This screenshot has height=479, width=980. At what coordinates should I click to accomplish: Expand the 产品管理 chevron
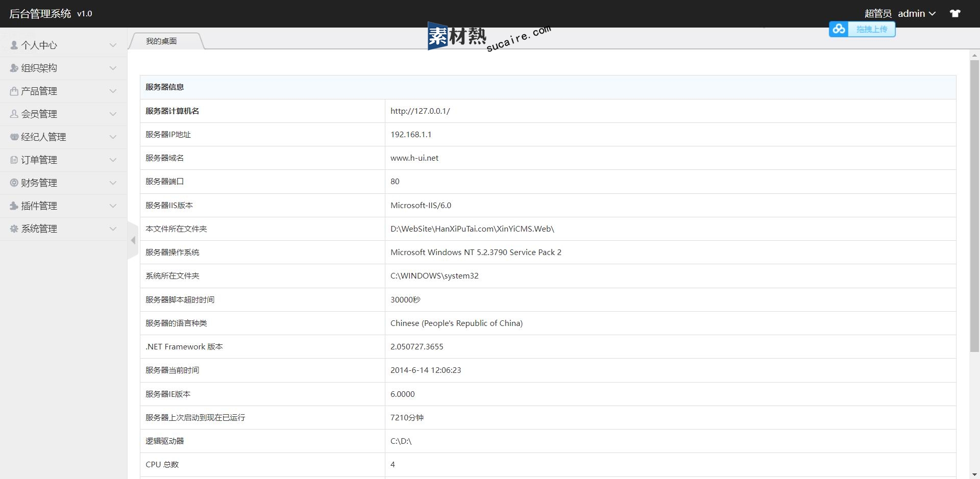(113, 91)
